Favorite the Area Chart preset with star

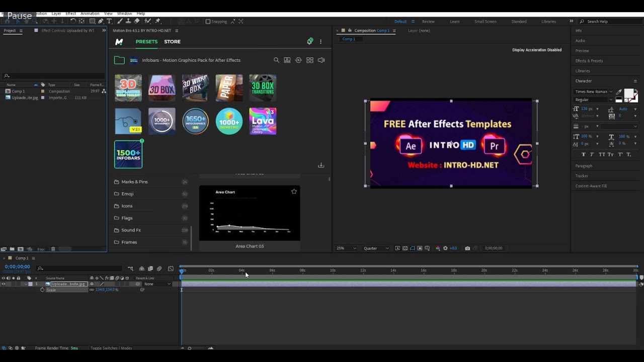294,192
